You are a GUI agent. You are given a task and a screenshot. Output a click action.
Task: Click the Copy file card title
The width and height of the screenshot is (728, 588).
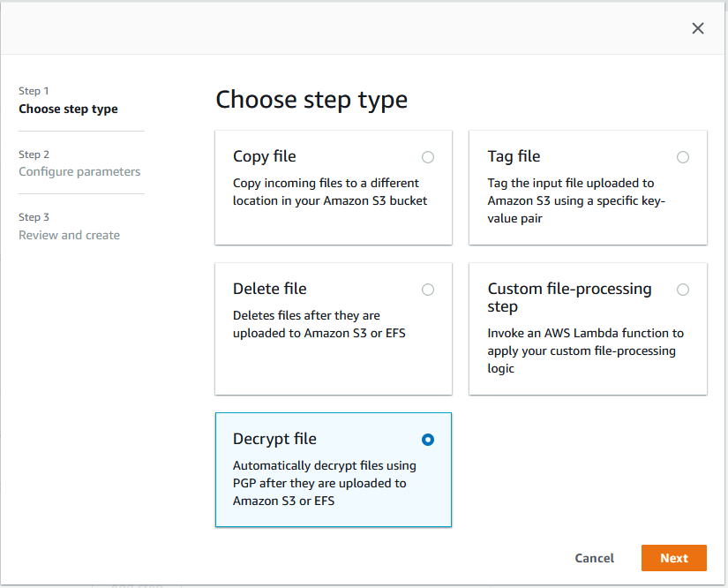(x=264, y=156)
